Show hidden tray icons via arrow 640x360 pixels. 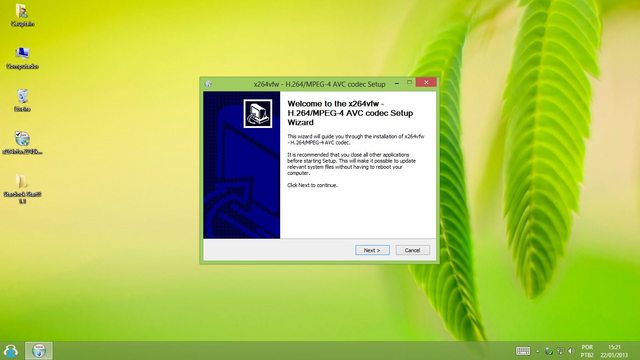pyautogui.click(x=538, y=351)
